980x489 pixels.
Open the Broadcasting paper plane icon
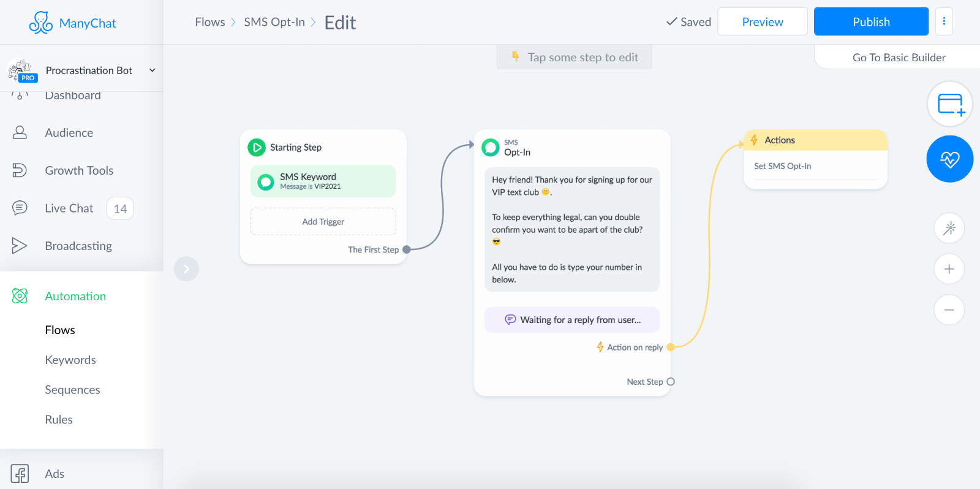click(x=20, y=246)
